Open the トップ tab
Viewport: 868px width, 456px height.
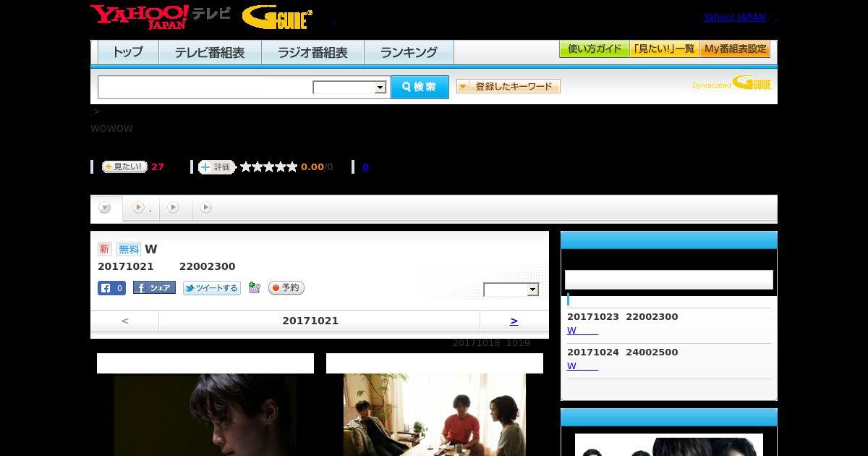tap(128, 52)
